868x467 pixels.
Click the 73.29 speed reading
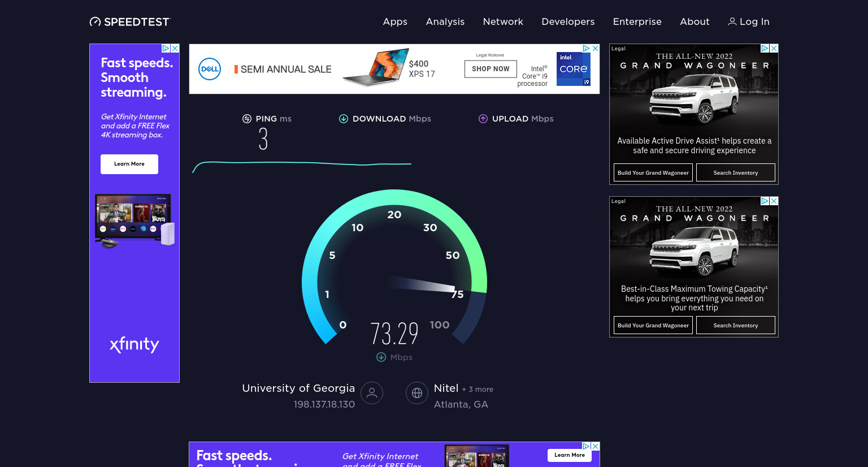tap(394, 334)
